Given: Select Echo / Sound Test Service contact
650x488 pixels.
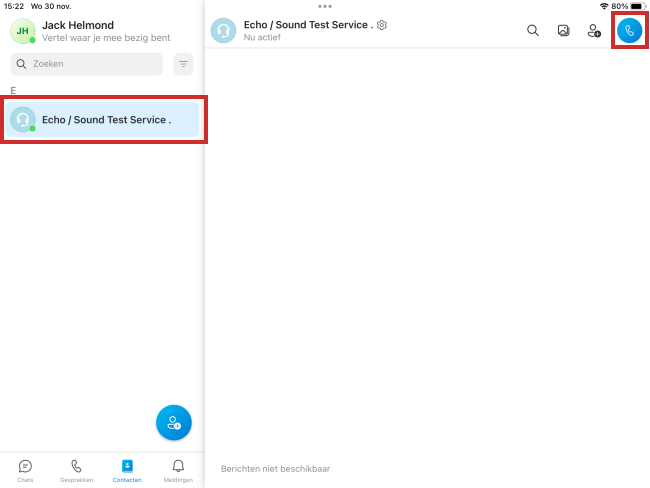Looking at the screenshot, I should click(102, 119).
